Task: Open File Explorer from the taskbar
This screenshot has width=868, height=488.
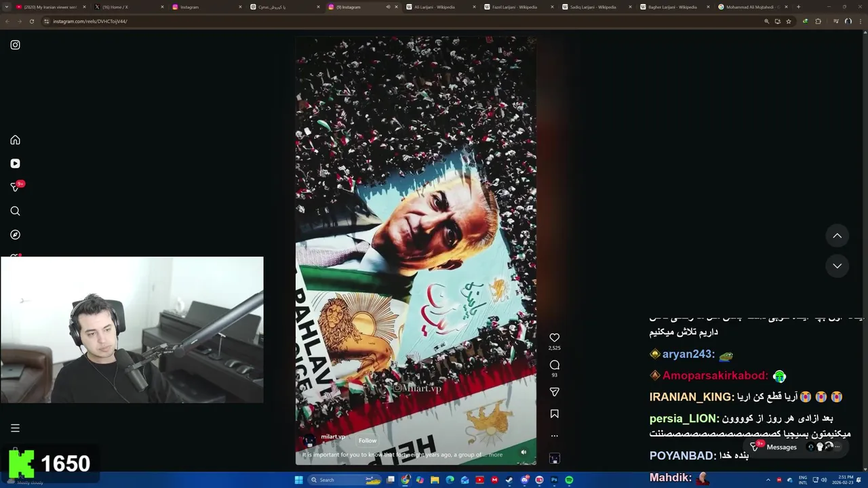Action: tap(435, 480)
